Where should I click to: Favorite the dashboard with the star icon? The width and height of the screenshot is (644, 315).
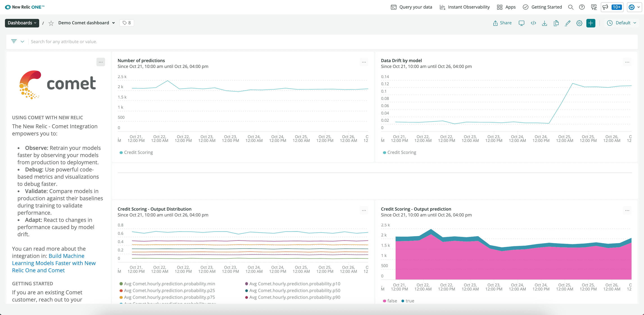pos(51,23)
